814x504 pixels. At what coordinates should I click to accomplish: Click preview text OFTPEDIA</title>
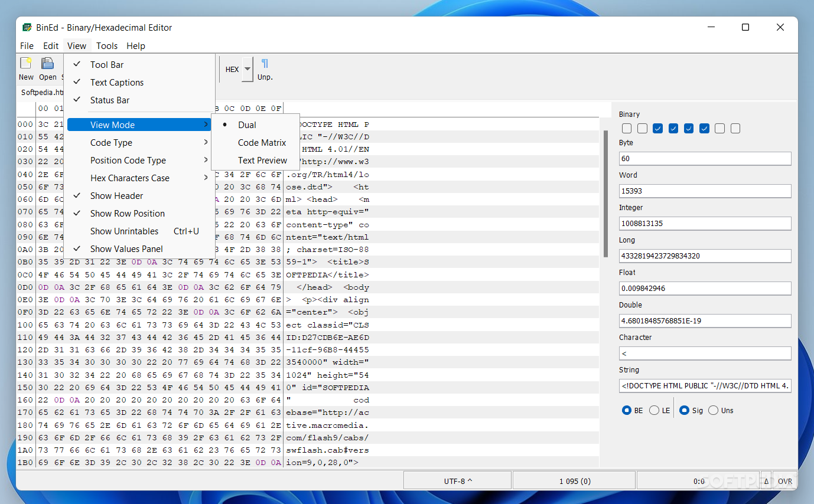coord(327,275)
